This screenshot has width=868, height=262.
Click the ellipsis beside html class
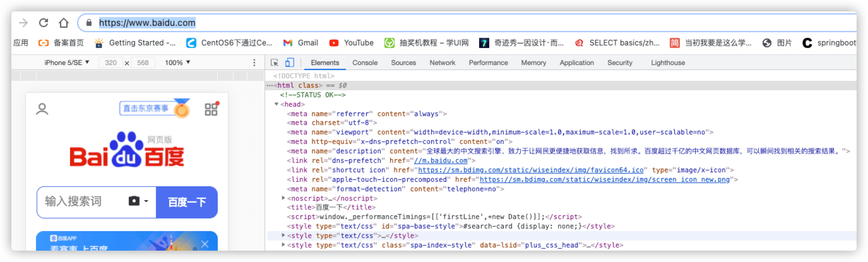tap(270, 85)
